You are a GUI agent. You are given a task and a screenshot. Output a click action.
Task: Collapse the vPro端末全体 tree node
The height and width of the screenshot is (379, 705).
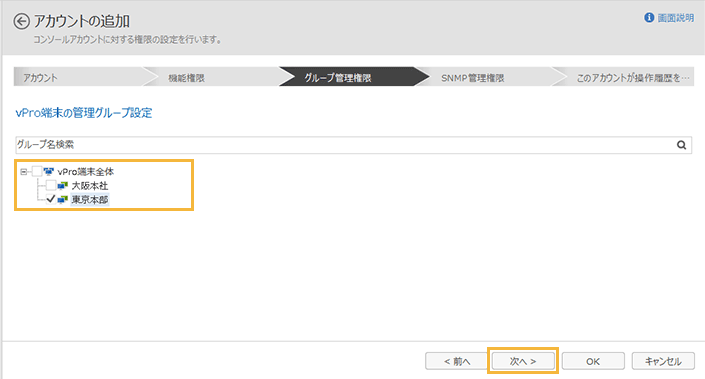coord(23,171)
